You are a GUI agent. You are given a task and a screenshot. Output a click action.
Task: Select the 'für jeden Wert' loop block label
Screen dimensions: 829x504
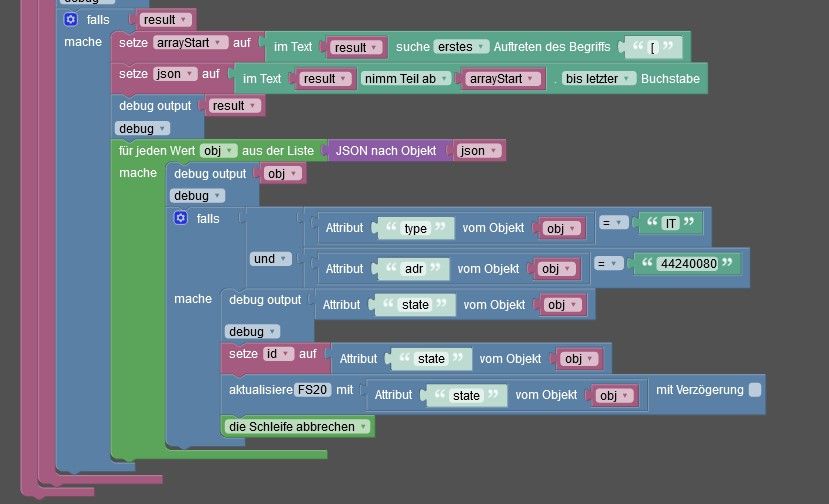tap(156, 151)
